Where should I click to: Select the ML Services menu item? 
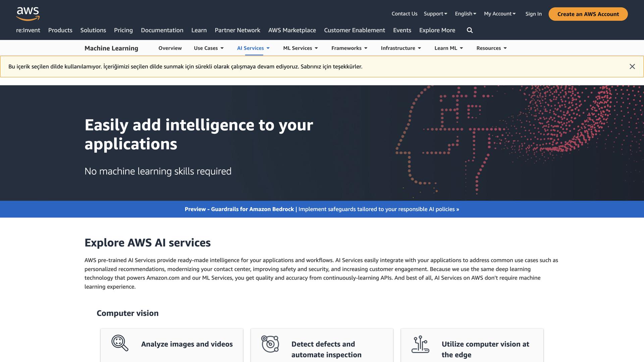300,48
